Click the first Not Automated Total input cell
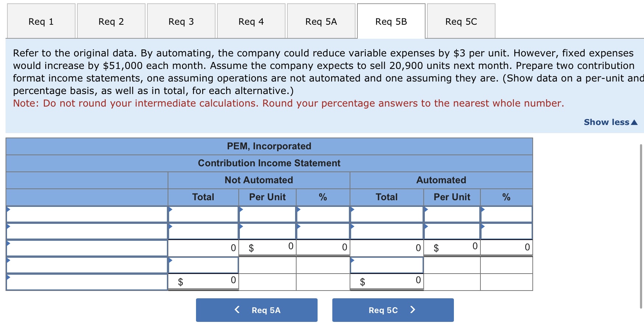Image resolution: width=644 pixels, height=330 pixels. coord(203,213)
